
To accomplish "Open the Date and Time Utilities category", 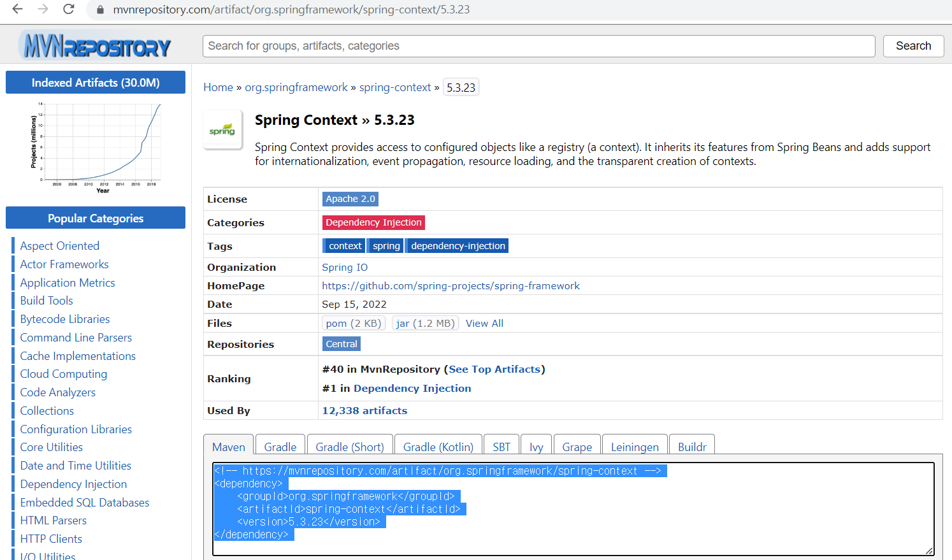I will pyautogui.click(x=76, y=466).
